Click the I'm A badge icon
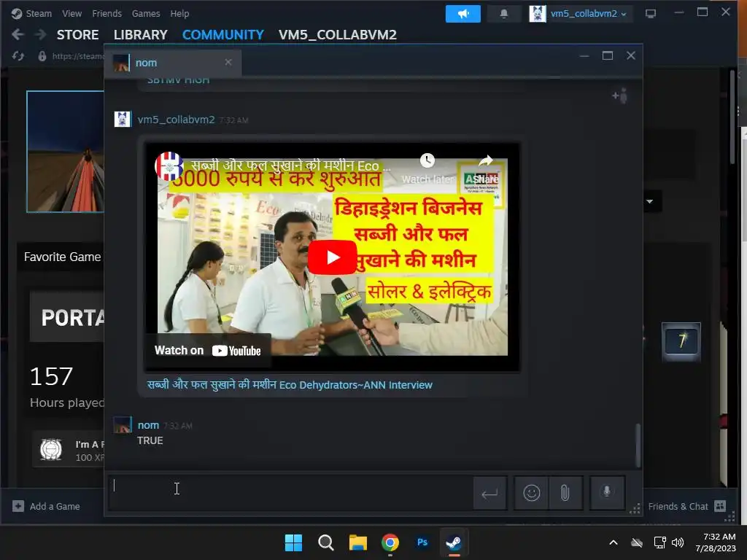Screen dimensions: 747x560 [x=51, y=449]
